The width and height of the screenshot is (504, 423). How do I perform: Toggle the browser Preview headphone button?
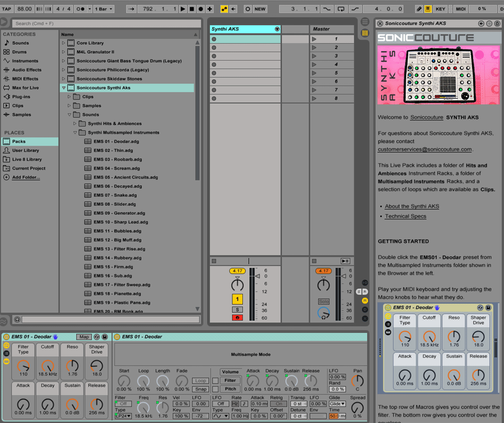[x=17, y=319]
